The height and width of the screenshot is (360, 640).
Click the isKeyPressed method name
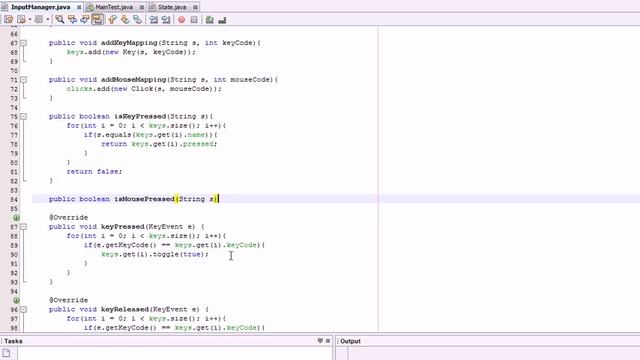click(140, 116)
